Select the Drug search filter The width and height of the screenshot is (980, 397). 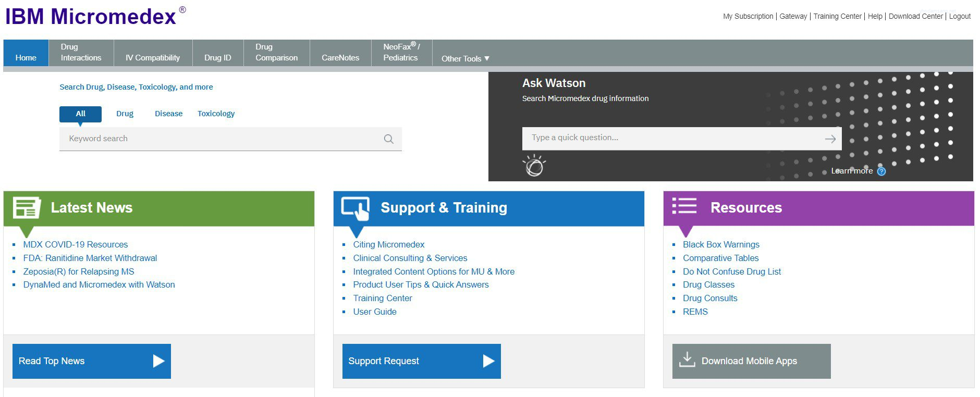click(x=125, y=114)
